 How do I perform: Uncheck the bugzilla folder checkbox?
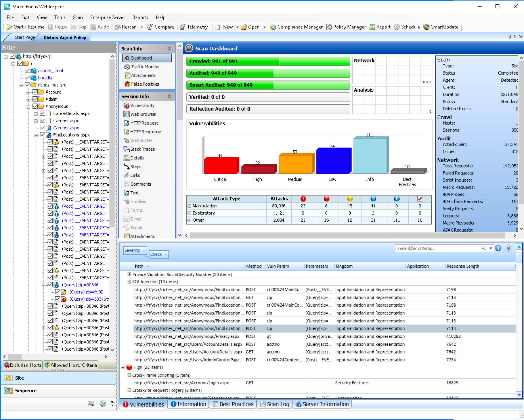[x=28, y=78]
